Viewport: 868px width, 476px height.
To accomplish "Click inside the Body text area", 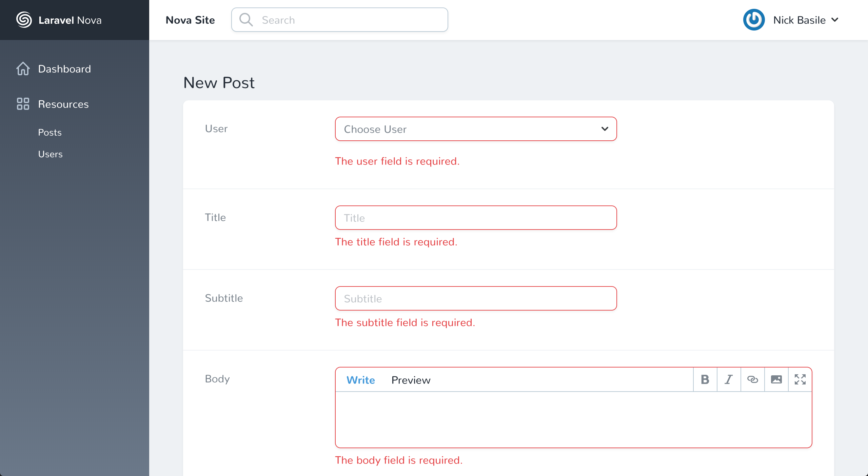I will pyautogui.click(x=573, y=420).
